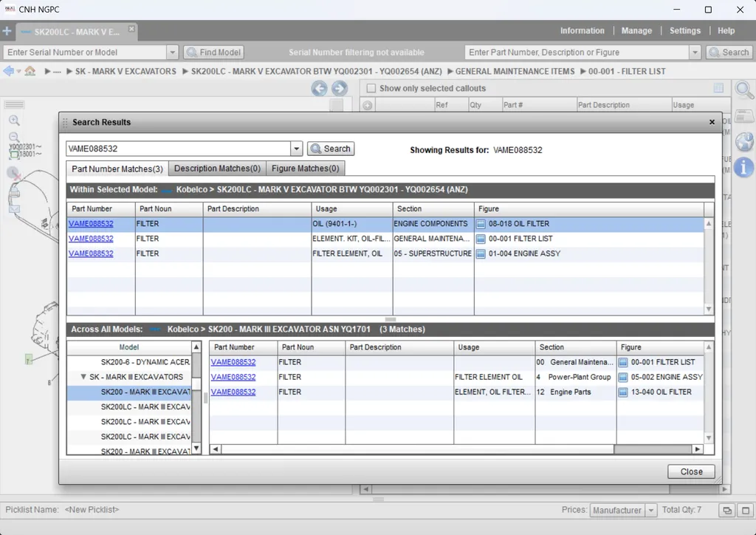Click the maximize panel icon in status bar

click(746, 511)
